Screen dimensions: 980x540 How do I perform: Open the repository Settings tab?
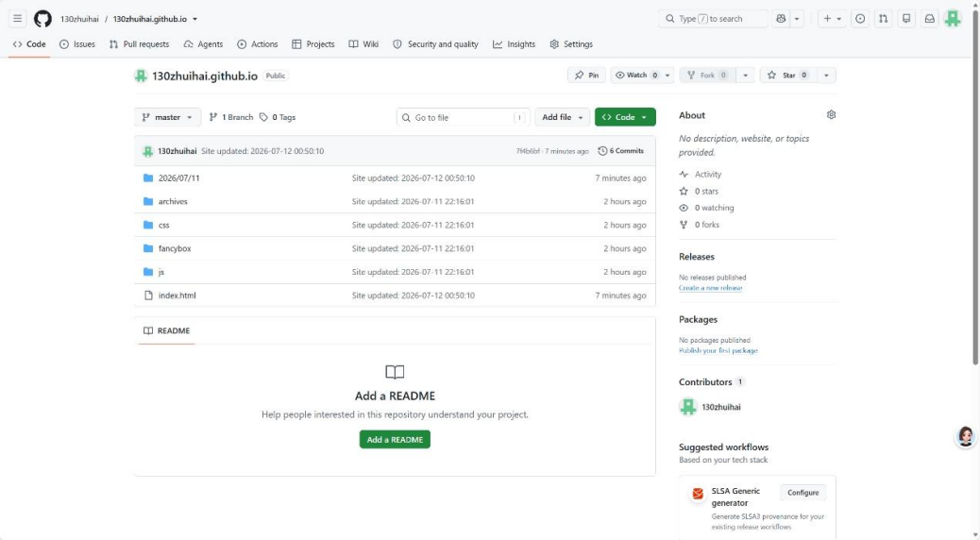click(571, 44)
